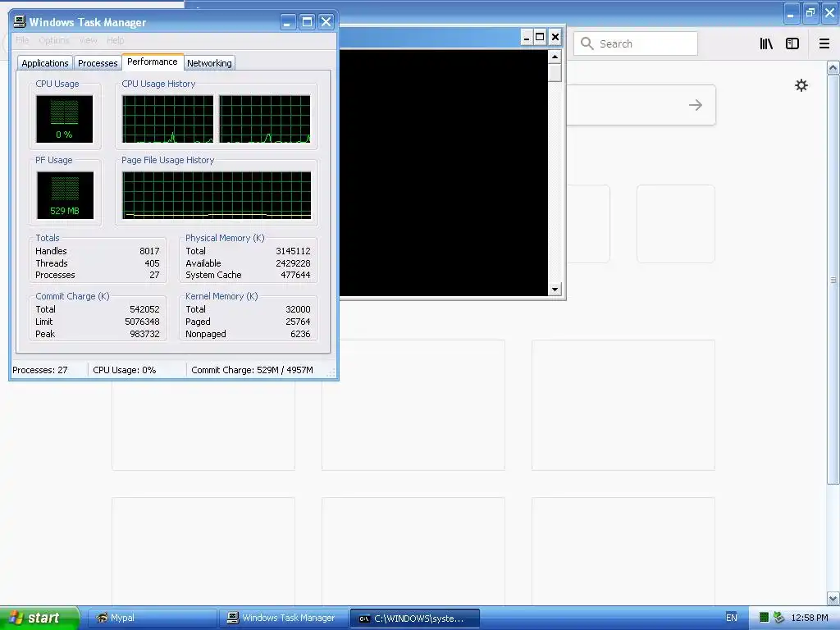Toggle the browser sidebar icon
Viewport: 840px width, 630px height.
pos(792,43)
